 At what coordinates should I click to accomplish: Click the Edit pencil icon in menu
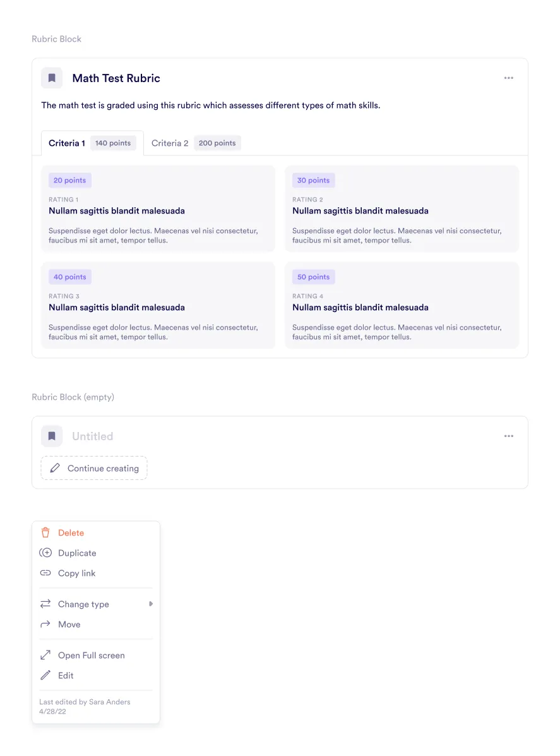45,676
